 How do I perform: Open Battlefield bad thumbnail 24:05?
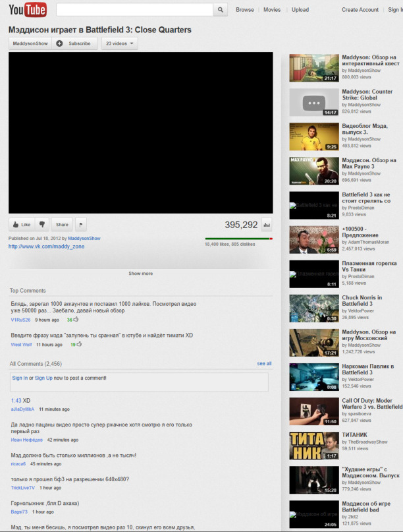tap(314, 514)
